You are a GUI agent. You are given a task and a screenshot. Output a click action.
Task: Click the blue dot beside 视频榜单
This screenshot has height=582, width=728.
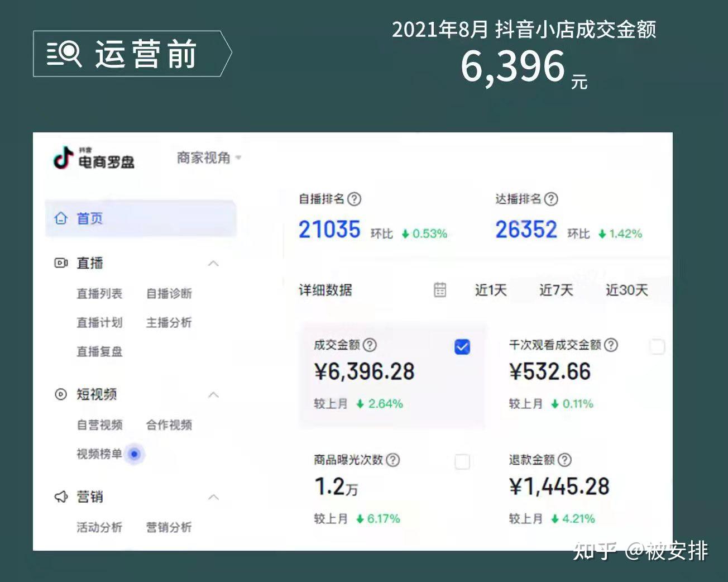(x=134, y=454)
